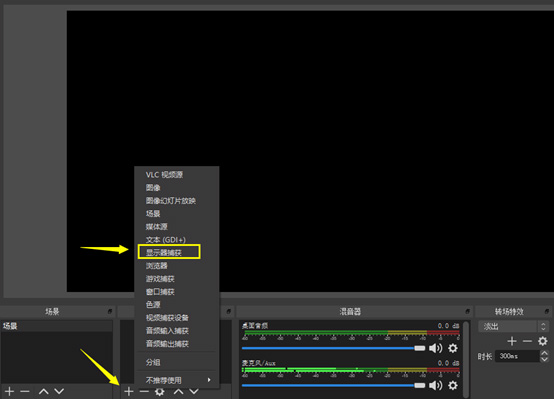The width and height of the screenshot is (554, 399).
Task: Add transition with plus icon
Action: (512, 341)
